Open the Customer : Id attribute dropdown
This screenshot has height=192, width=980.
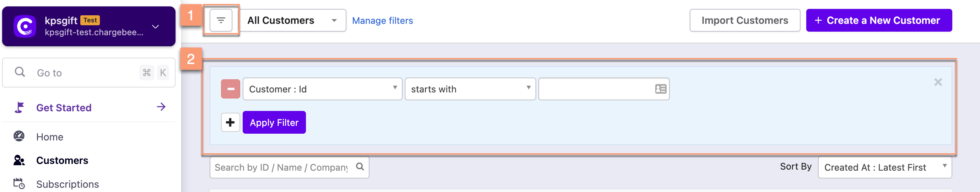point(322,89)
